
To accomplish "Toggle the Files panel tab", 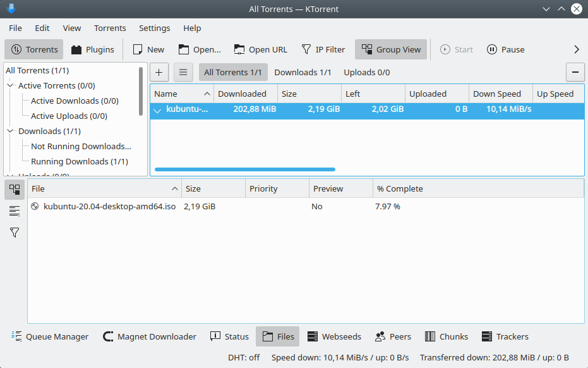I will click(277, 336).
